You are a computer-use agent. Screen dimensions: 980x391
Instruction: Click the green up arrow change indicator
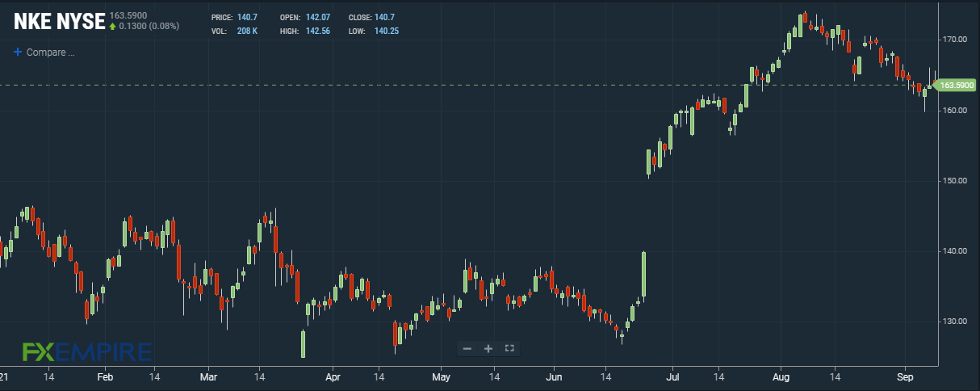112,26
